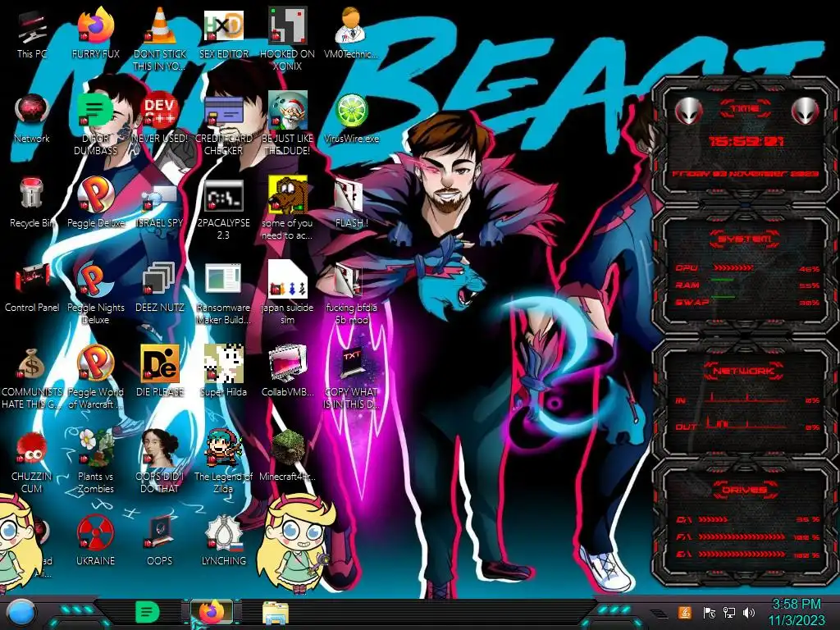The width and height of the screenshot is (840, 630).
Task: Click the SYSTEM header in widget
Action: point(745,239)
